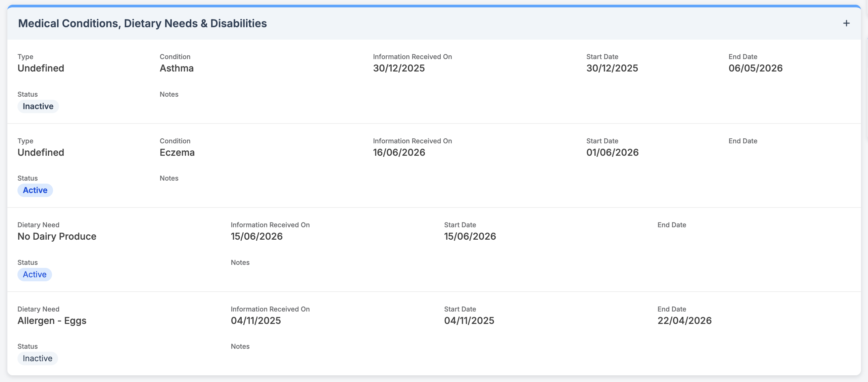This screenshot has width=868, height=382.
Task: Click the Inactive status badge for Asthma
Action: coord(38,106)
